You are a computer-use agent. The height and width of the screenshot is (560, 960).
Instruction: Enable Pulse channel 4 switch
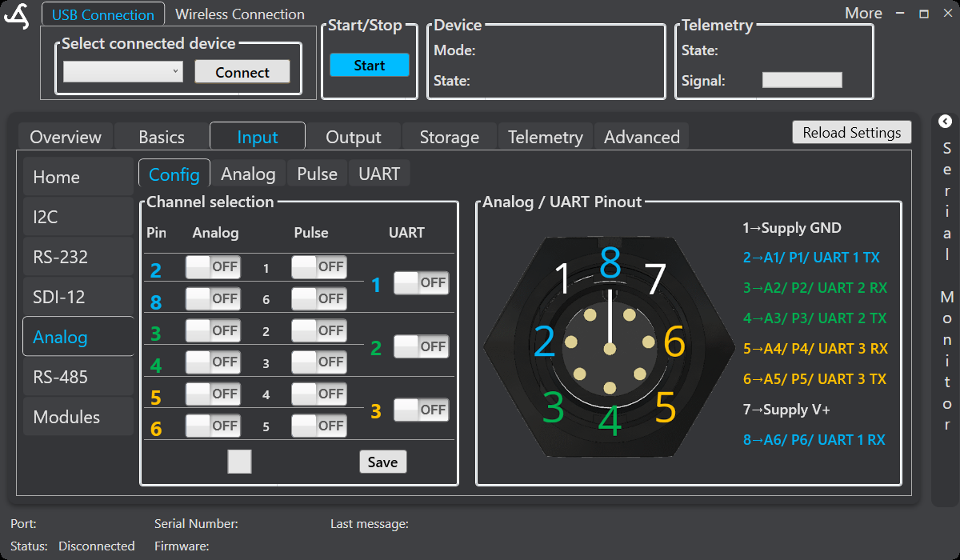319,394
